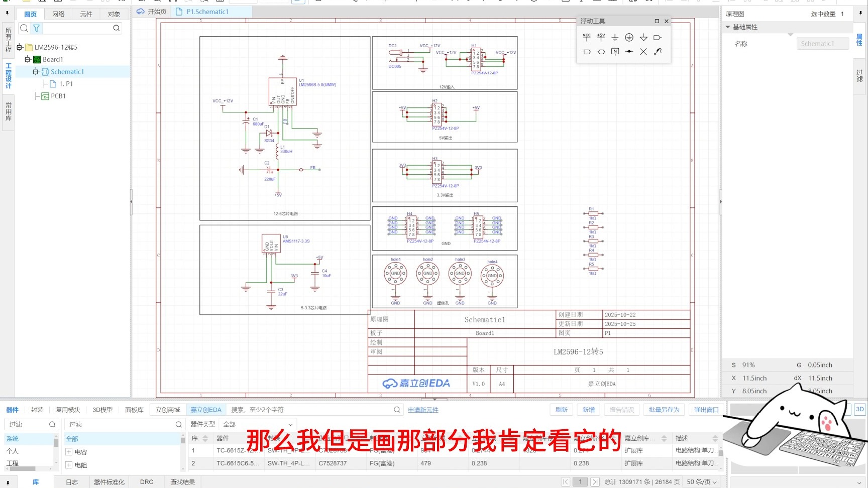This screenshot has width=868, height=488.
Task: Open the 器件类型 dropdown
Action: point(258,424)
